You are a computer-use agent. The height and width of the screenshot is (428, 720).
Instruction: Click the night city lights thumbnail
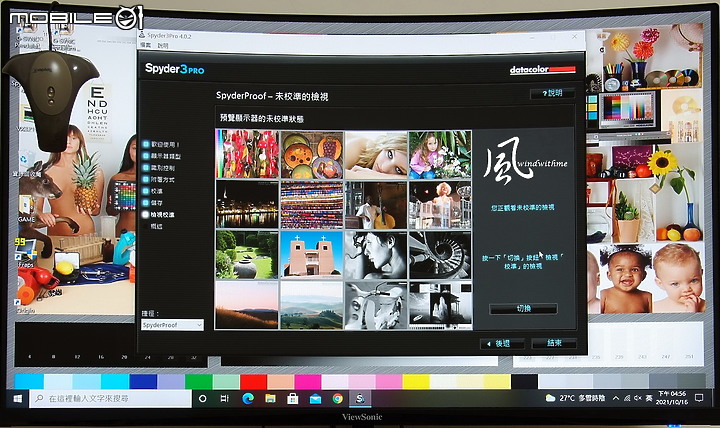click(247, 204)
